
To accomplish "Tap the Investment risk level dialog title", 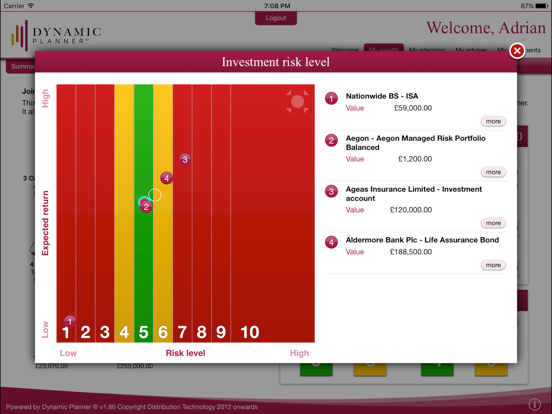I will (276, 62).
